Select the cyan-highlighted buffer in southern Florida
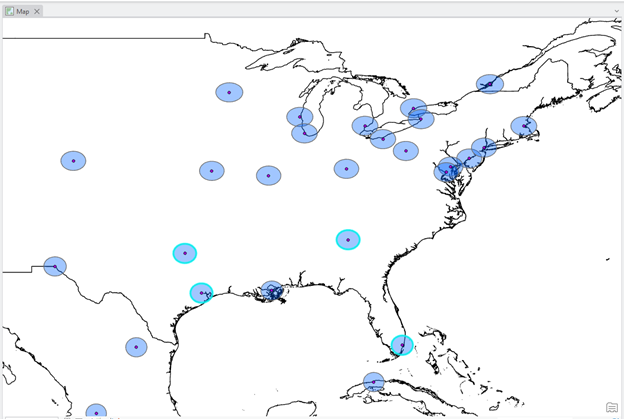 pyautogui.click(x=402, y=345)
